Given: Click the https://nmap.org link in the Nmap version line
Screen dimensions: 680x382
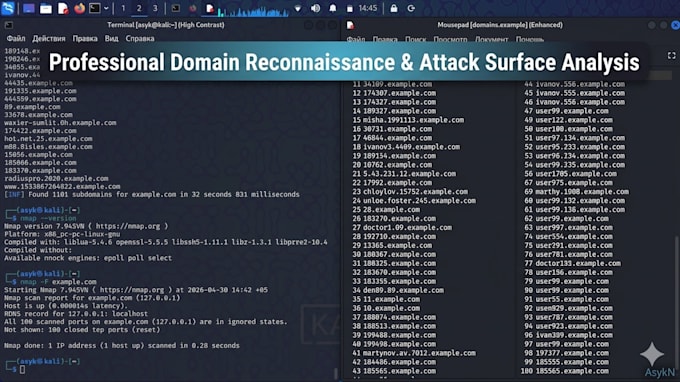Looking at the screenshot, I should pos(128,226).
